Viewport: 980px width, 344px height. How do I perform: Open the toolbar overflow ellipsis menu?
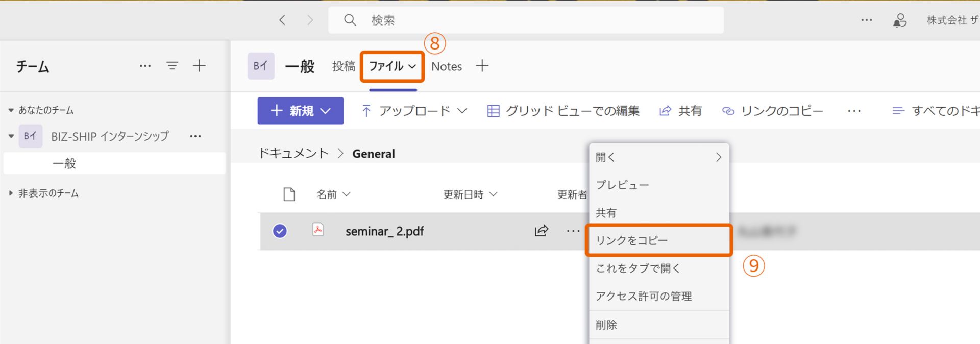(x=854, y=111)
